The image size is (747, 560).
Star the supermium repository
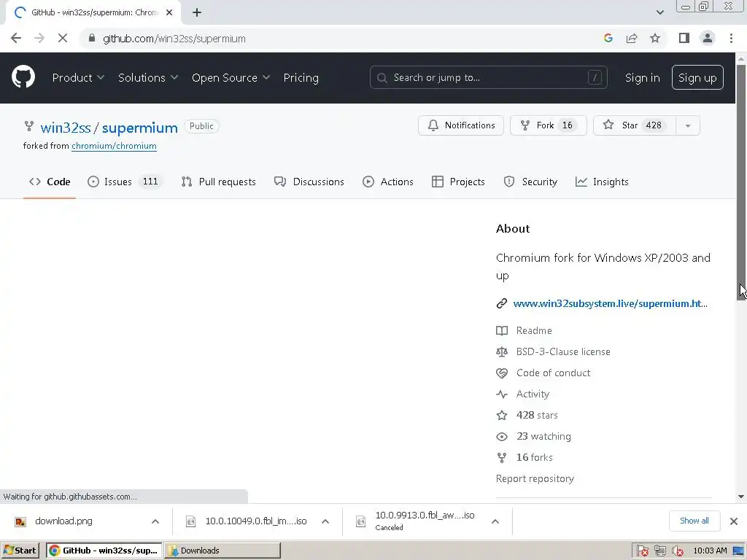pos(634,125)
